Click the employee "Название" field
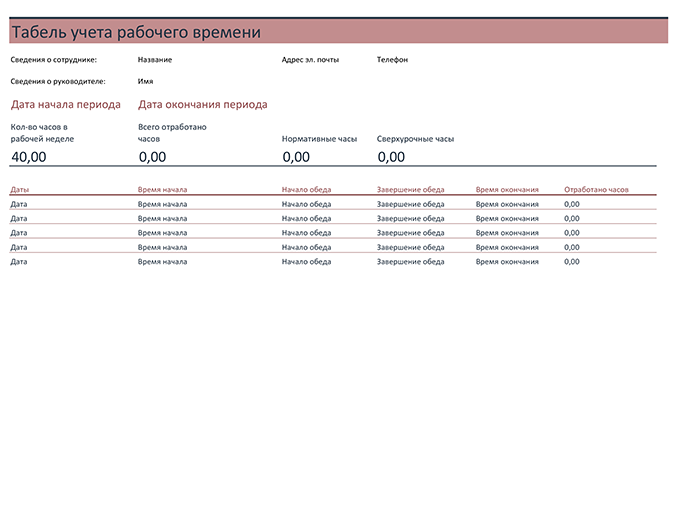This screenshot has width=675, height=520. (x=155, y=60)
